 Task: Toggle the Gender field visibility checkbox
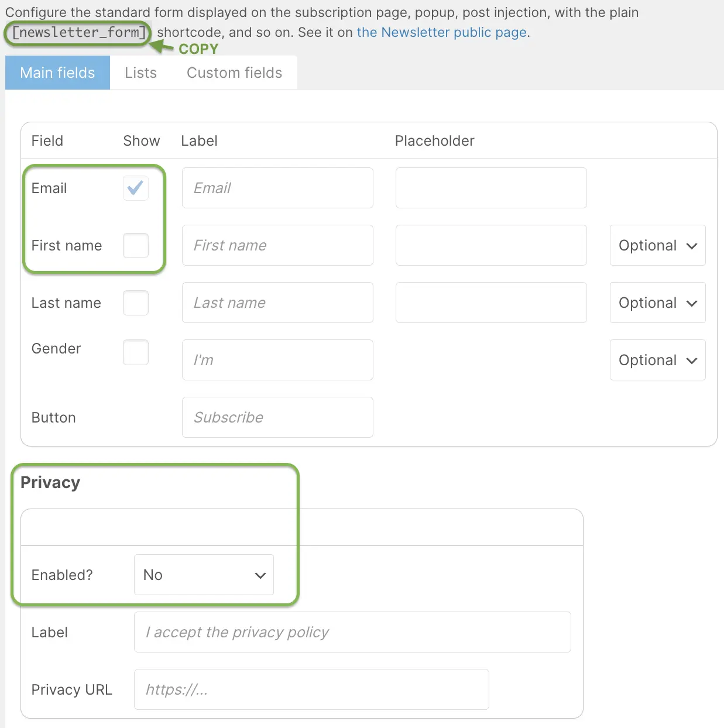coord(135,352)
